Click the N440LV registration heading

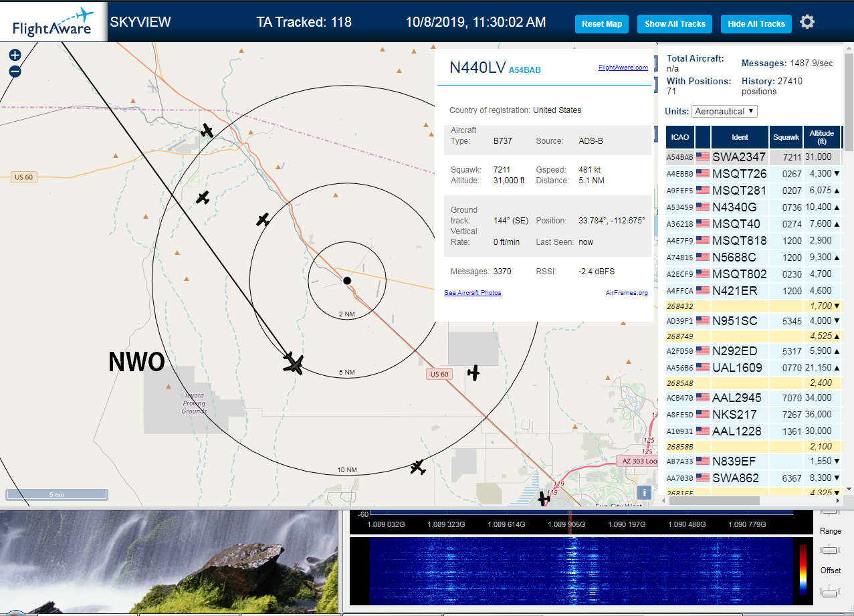tap(477, 67)
